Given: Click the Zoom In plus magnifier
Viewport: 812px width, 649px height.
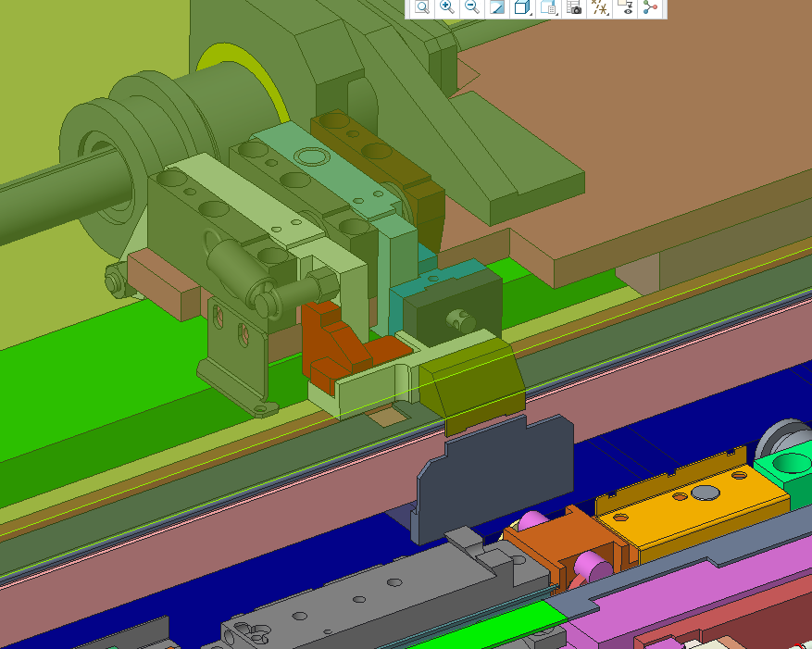Looking at the screenshot, I should pyautogui.click(x=447, y=7).
